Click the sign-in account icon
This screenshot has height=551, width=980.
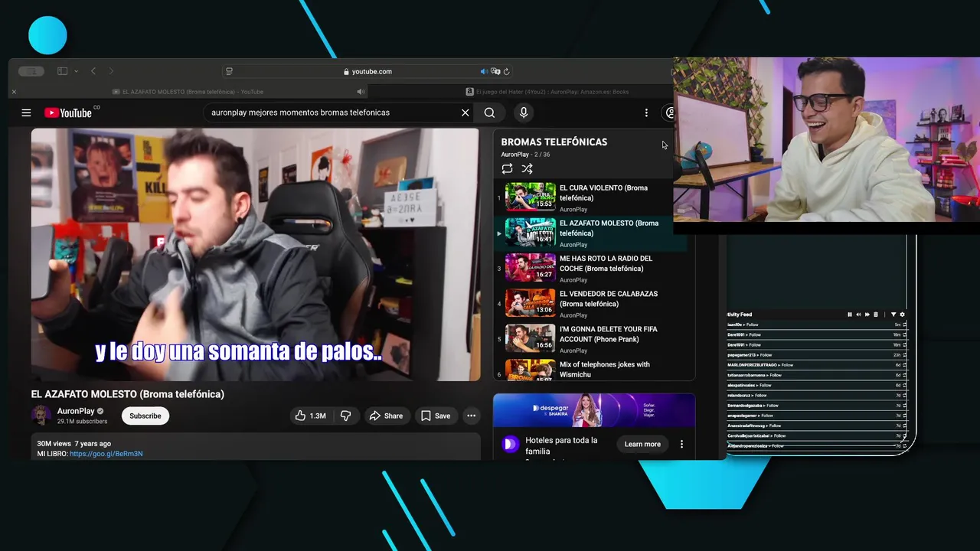(x=670, y=112)
